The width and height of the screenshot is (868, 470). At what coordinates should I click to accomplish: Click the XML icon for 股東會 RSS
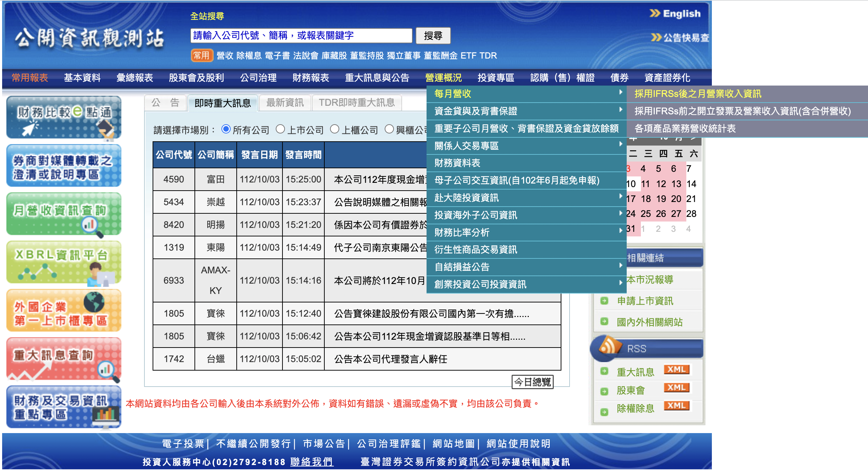click(676, 388)
